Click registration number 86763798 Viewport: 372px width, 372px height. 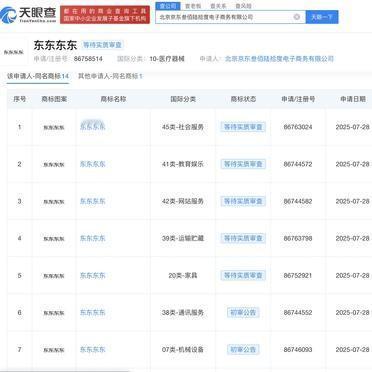click(x=298, y=238)
